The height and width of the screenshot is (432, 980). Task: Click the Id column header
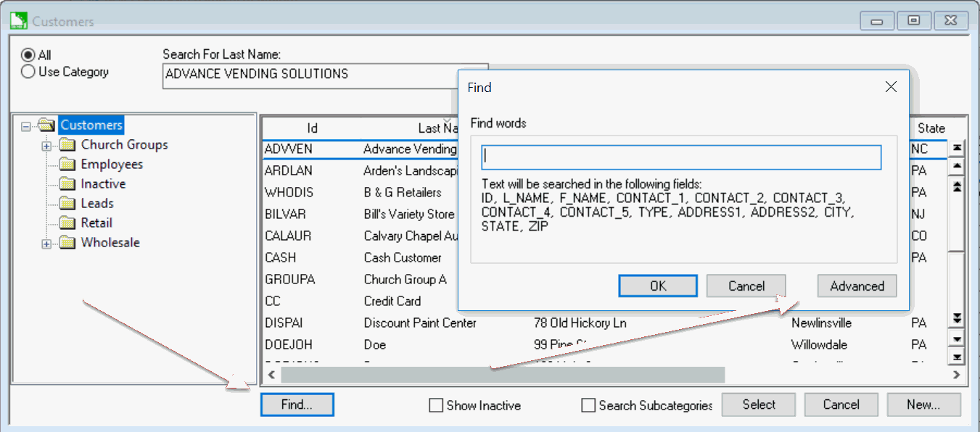click(x=312, y=128)
